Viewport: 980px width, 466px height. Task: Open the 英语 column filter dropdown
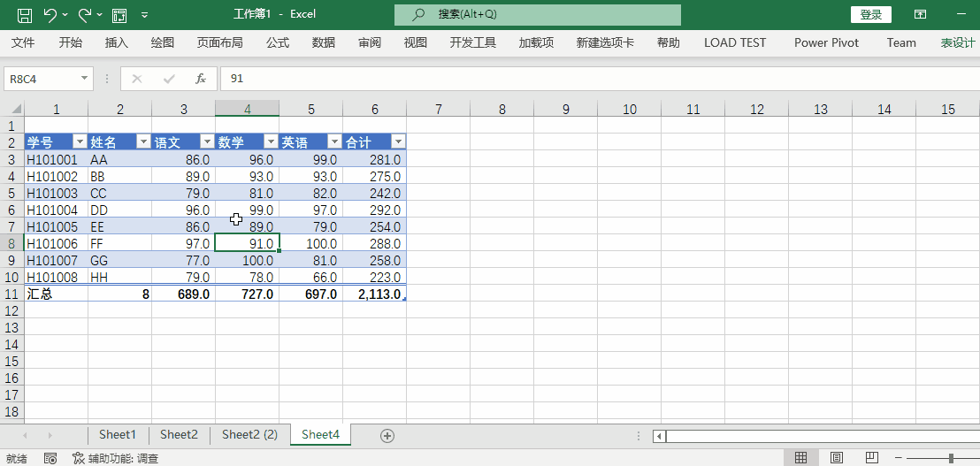[334, 141]
